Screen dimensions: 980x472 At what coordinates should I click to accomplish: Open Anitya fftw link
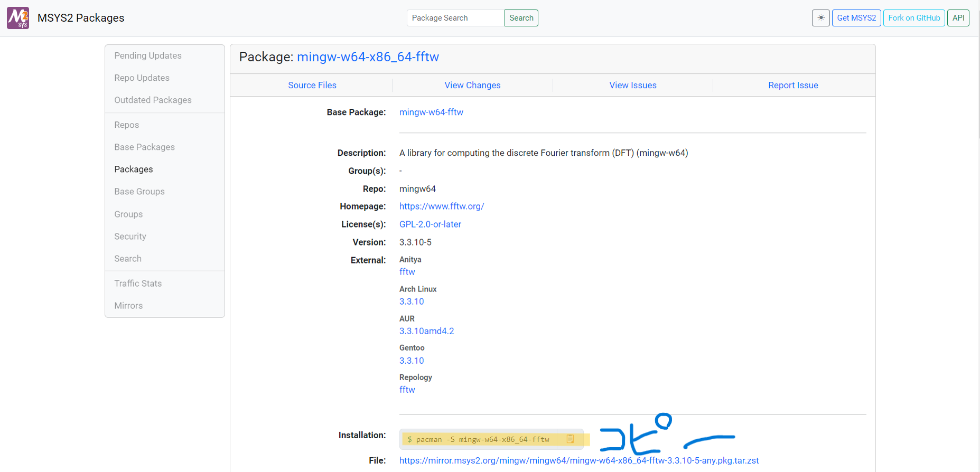tap(407, 271)
